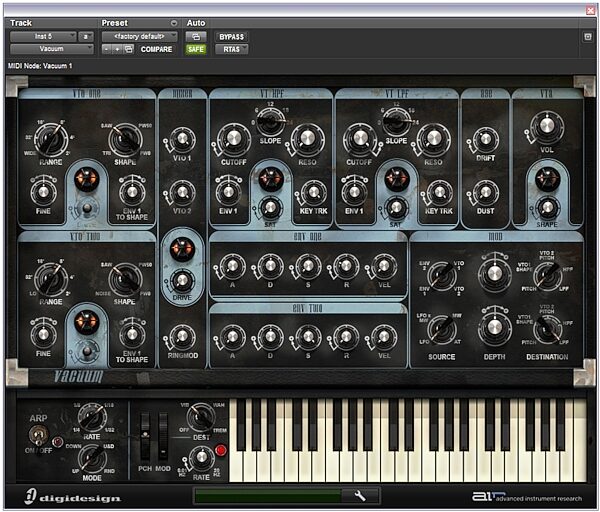Image resolution: width=600 pixels, height=512 pixels.
Task: Click the HPF SLOPE selector knob
Action: coord(270,121)
